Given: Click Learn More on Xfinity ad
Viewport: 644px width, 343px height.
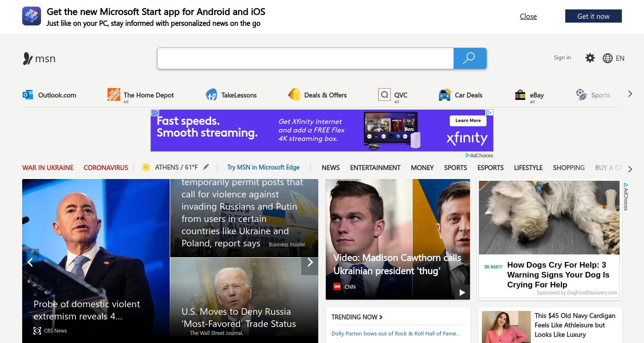Looking at the screenshot, I should tap(468, 121).
